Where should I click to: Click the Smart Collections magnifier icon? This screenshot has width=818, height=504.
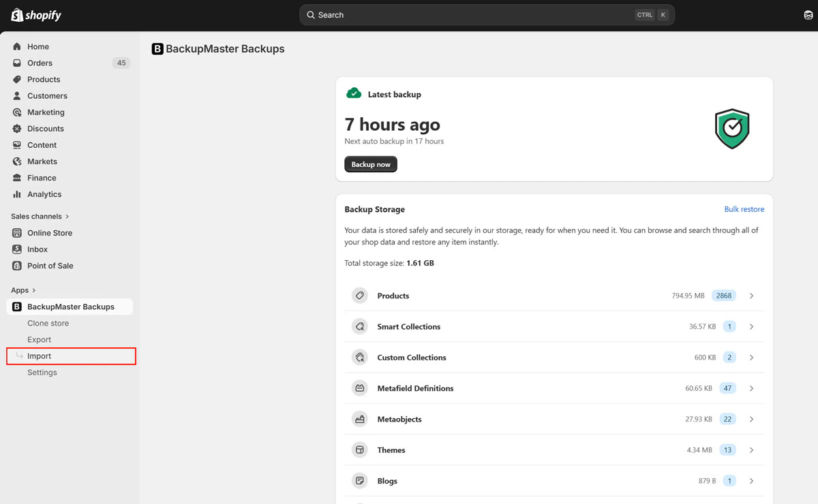[359, 326]
